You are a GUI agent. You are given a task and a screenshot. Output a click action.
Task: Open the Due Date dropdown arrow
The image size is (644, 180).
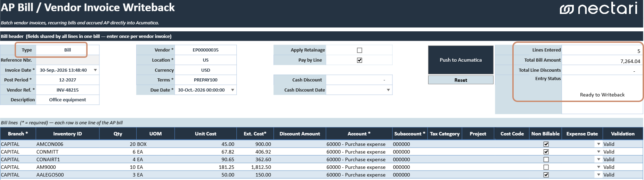(x=233, y=90)
